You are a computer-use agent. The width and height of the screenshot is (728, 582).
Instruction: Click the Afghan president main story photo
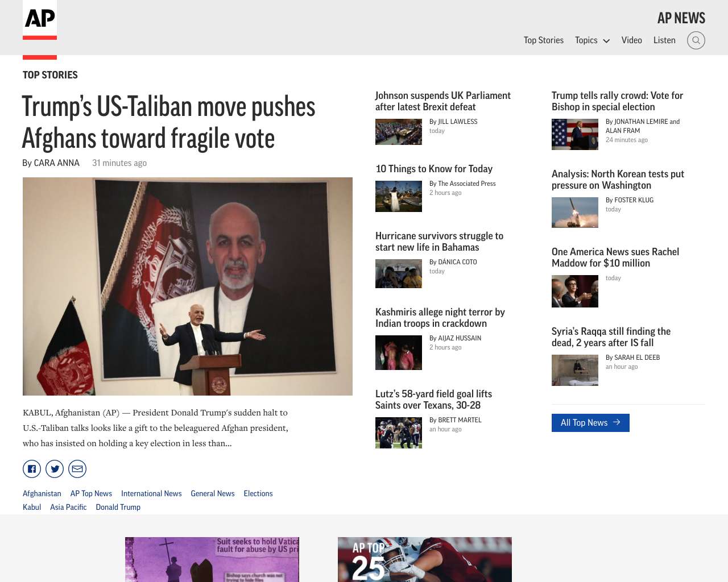coord(188,286)
